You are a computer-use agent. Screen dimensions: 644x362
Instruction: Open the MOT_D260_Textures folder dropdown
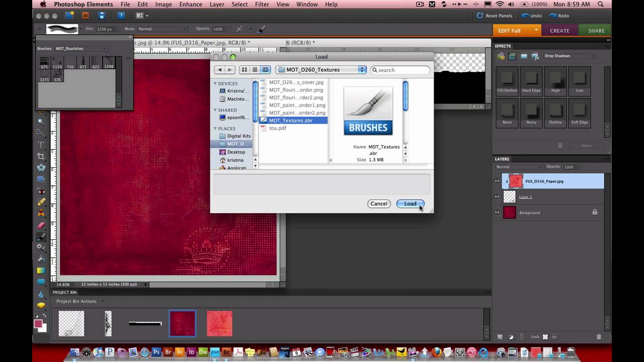tap(322, 70)
